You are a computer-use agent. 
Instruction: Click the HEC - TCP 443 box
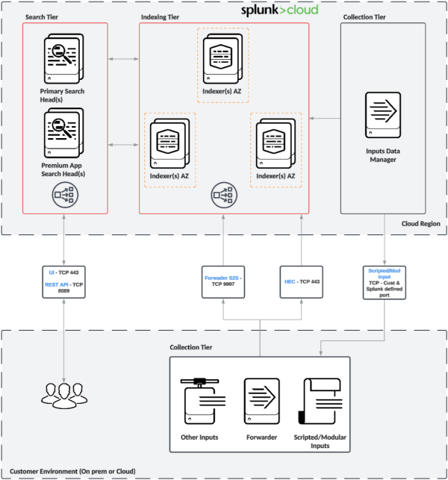point(302,282)
